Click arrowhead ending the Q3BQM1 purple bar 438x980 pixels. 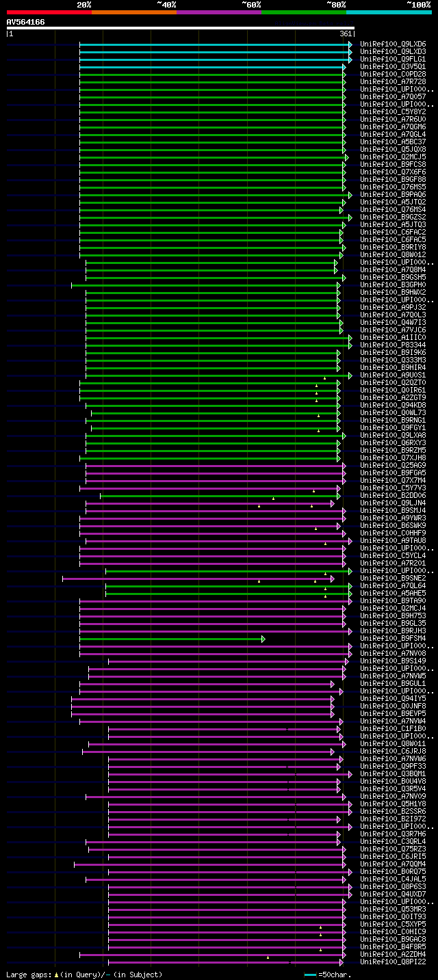[x=350, y=774]
